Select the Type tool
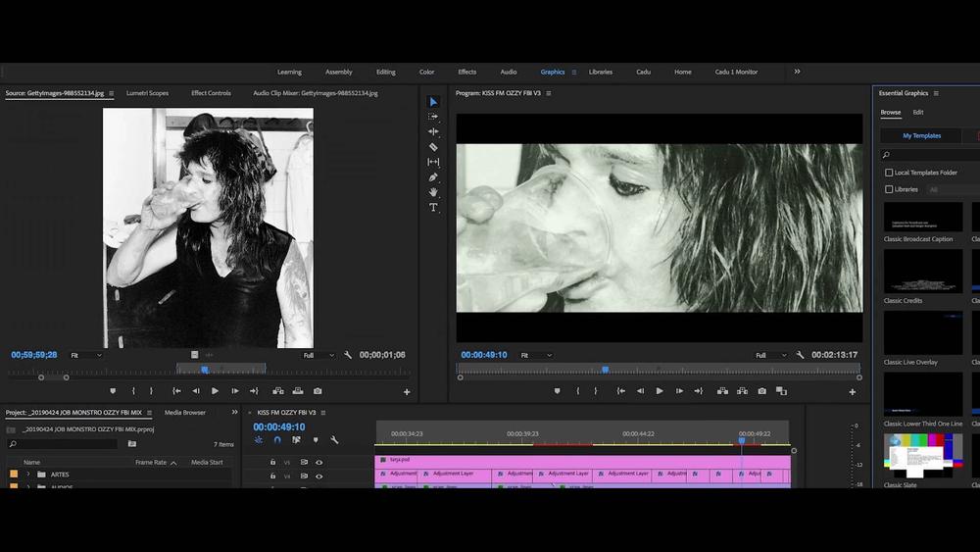 [433, 208]
